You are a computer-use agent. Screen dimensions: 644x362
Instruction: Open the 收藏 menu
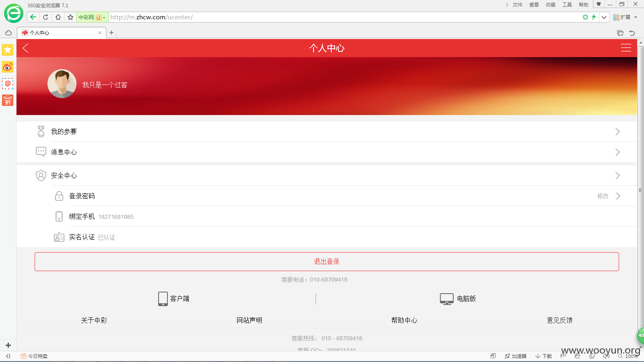pyautogui.click(x=550, y=5)
